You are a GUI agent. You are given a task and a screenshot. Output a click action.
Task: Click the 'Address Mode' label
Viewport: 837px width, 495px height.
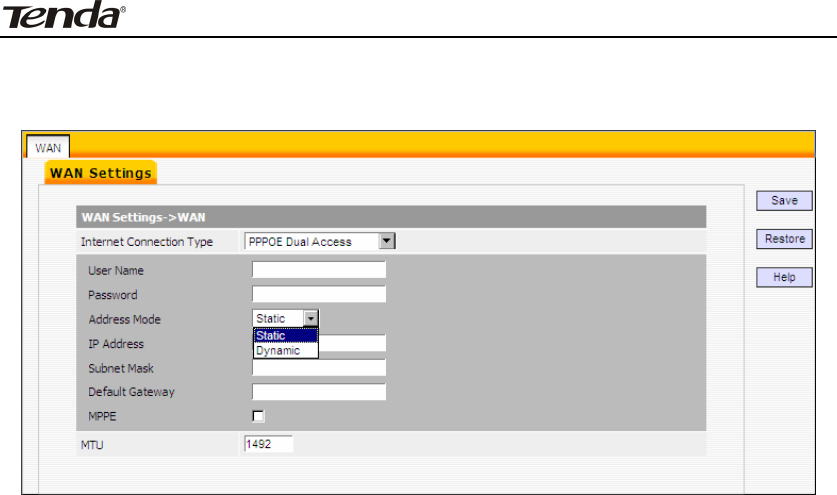coord(124,319)
